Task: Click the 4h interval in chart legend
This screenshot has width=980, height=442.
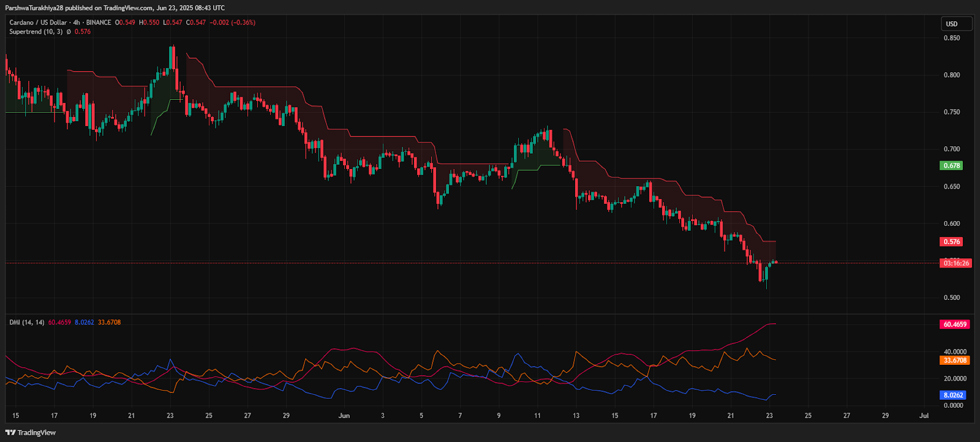Action: point(77,23)
